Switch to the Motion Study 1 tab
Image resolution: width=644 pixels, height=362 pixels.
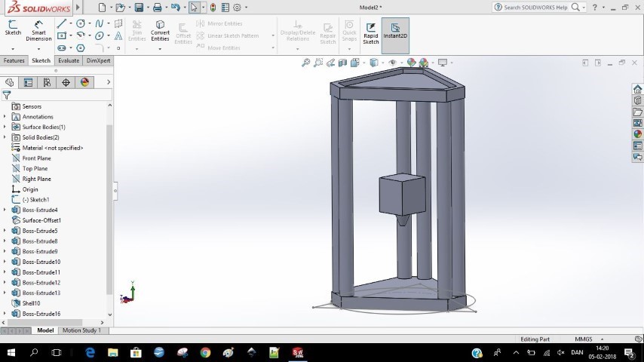81,330
